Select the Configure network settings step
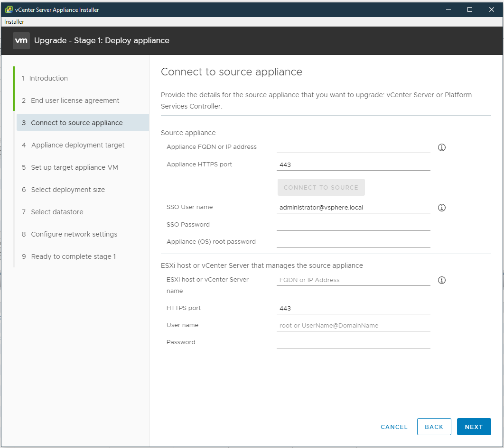This screenshot has width=504, height=448. click(x=74, y=234)
